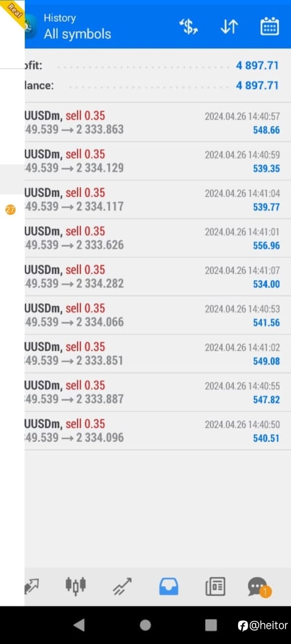
Task: Open the calendar date range icon
Action: click(x=269, y=27)
